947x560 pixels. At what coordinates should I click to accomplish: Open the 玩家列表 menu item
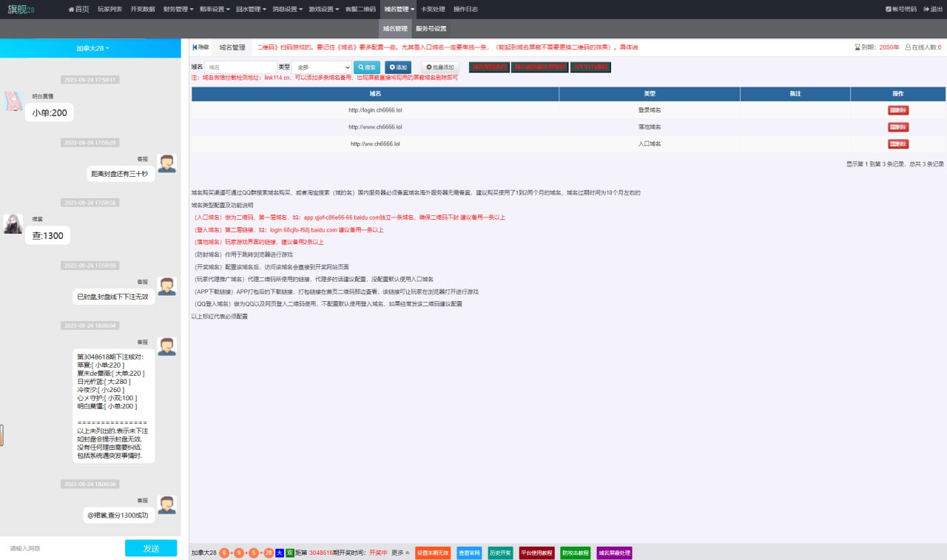(109, 10)
